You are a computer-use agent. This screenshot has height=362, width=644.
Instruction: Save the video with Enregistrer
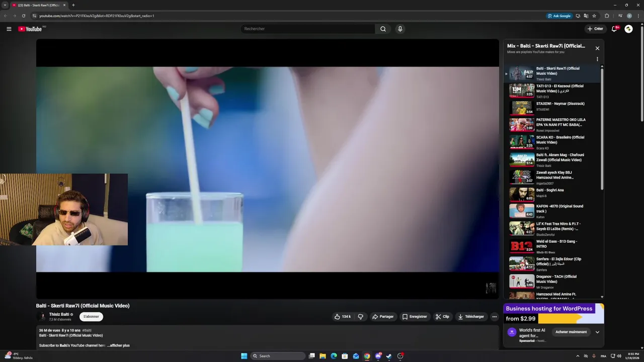415,317
